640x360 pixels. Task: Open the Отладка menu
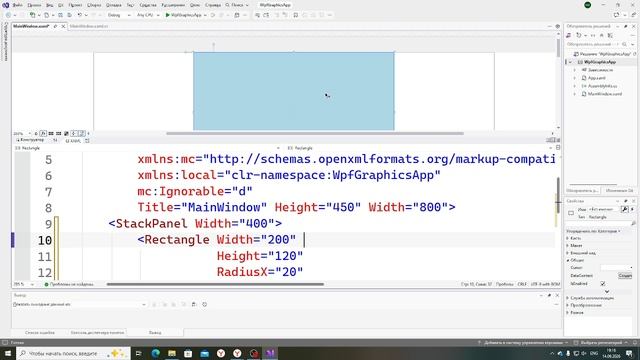pyautogui.click(x=113, y=5)
